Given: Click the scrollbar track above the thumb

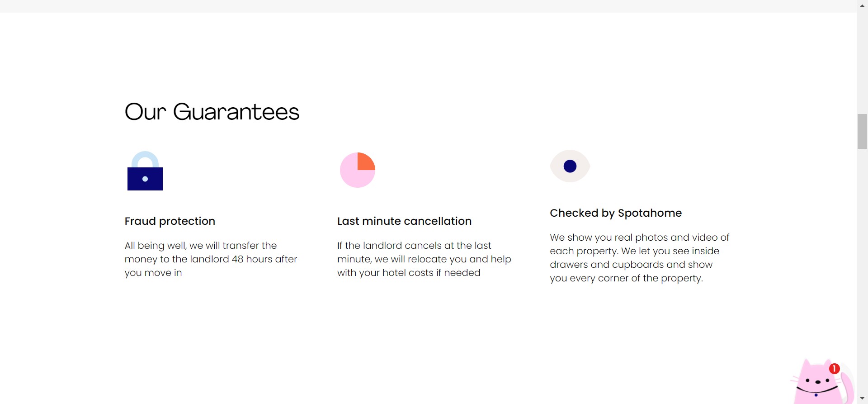Looking at the screenshot, I should (862, 63).
